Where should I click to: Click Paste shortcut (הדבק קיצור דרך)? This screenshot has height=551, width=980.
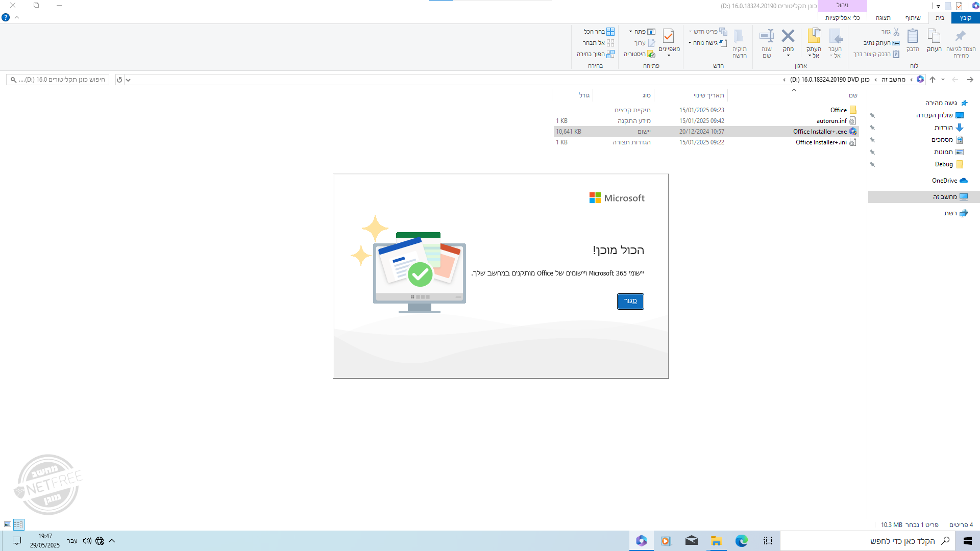point(876,54)
